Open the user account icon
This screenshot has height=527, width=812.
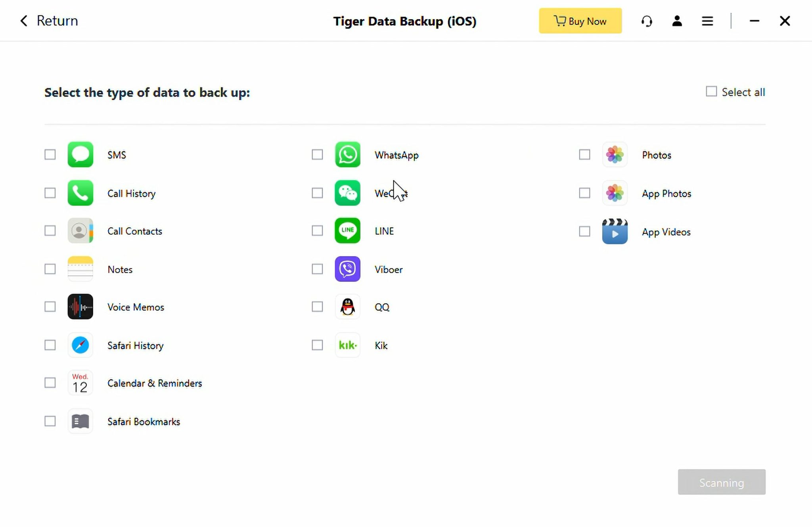pos(677,21)
